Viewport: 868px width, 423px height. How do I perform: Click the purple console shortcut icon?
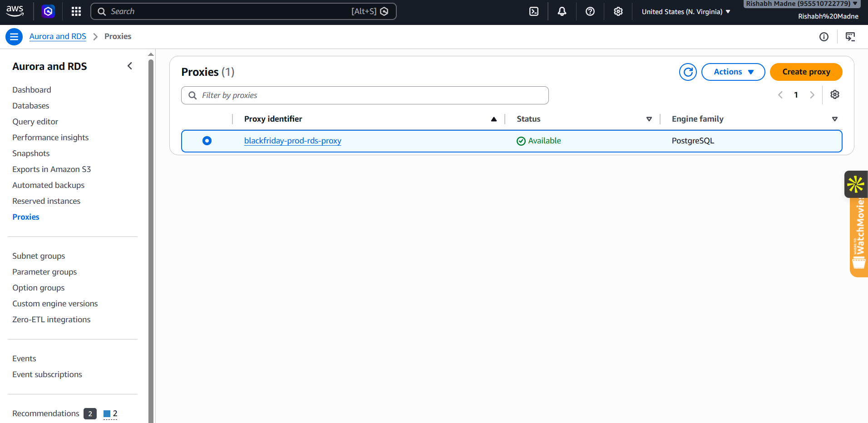click(48, 11)
